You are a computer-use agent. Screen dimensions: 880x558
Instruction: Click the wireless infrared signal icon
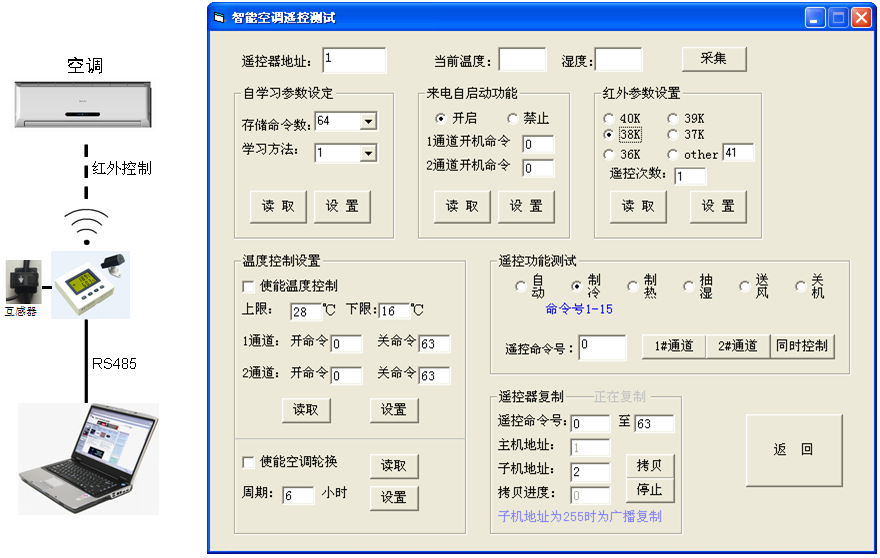[86, 225]
